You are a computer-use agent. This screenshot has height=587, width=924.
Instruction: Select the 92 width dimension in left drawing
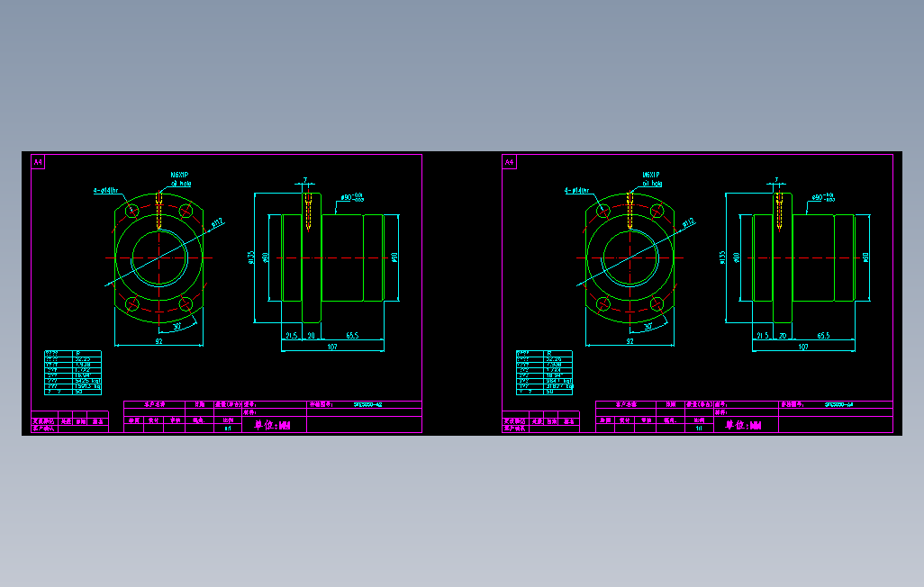click(159, 341)
